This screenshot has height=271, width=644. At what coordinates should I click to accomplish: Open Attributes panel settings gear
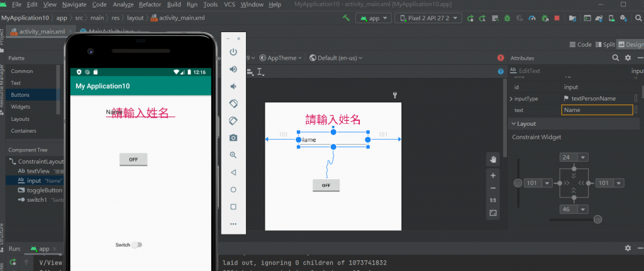628,58
